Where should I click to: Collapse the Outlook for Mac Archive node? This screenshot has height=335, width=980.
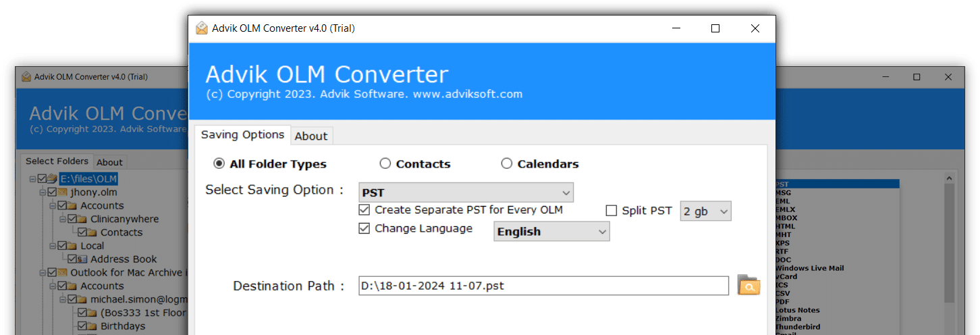click(43, 273)
